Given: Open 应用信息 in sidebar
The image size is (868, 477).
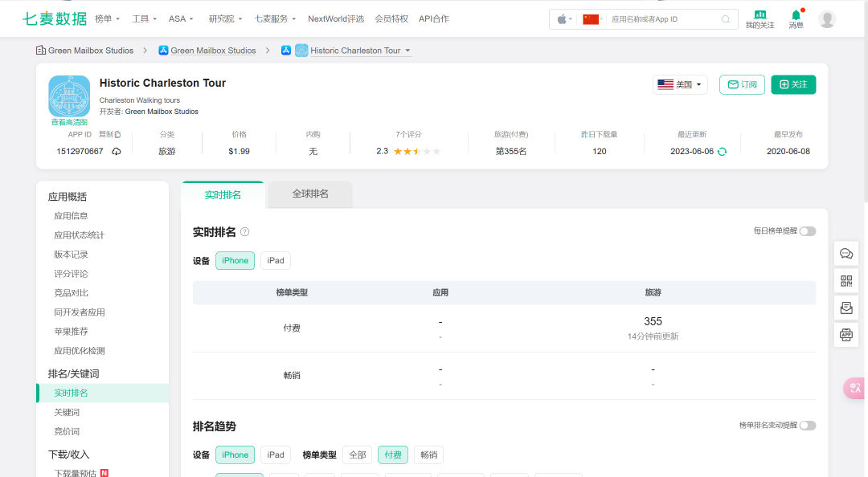Looking at the screenshot, I should point(71,216).
